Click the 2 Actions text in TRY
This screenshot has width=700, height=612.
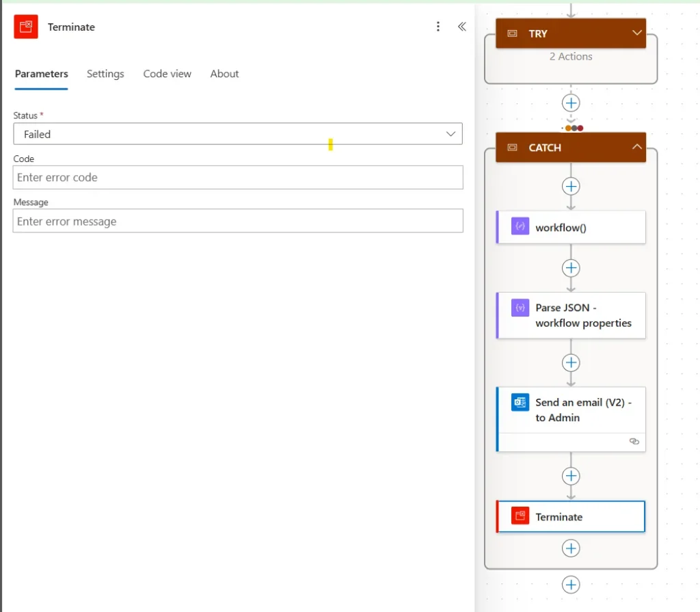[x=571, y=57]
